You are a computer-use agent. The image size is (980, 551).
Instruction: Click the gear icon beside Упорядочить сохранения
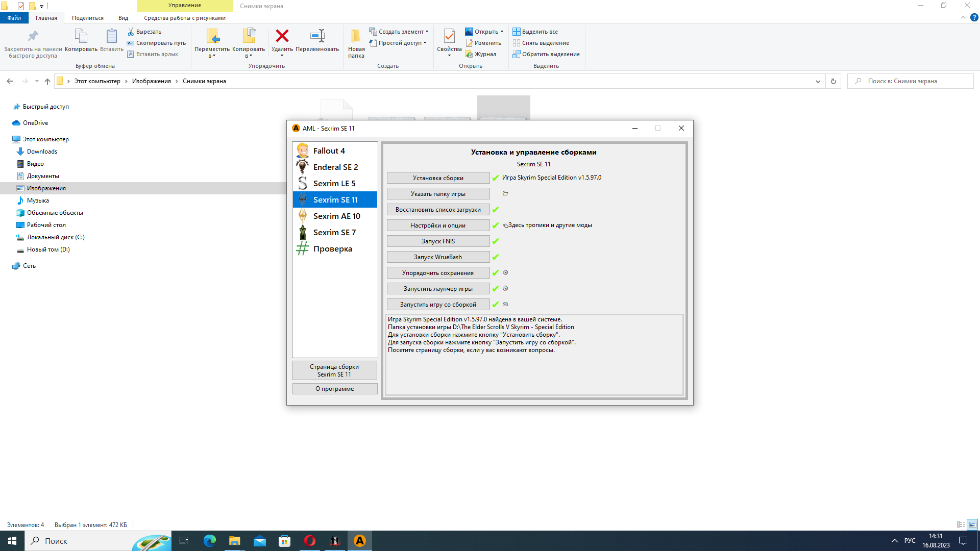[x=505, y=272]
